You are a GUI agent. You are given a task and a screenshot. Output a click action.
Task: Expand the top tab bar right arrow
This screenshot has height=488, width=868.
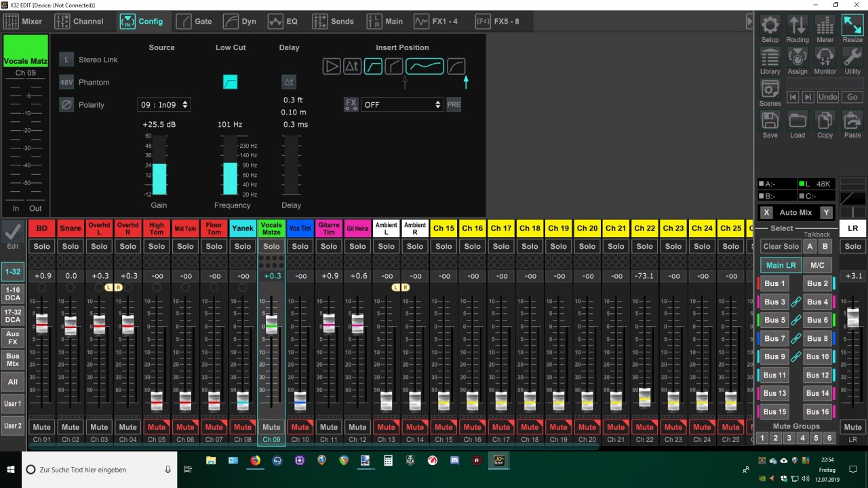(749, 22)
